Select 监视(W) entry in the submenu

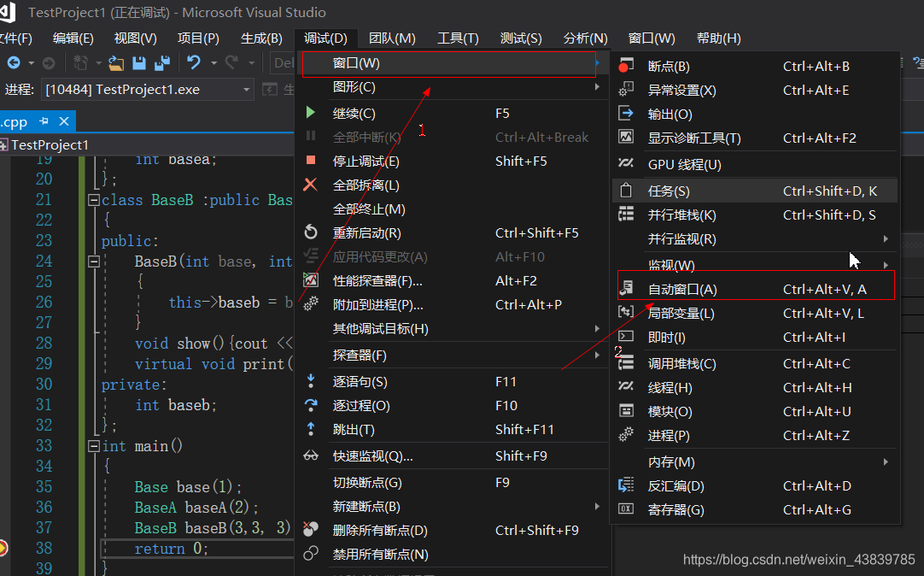756,265
